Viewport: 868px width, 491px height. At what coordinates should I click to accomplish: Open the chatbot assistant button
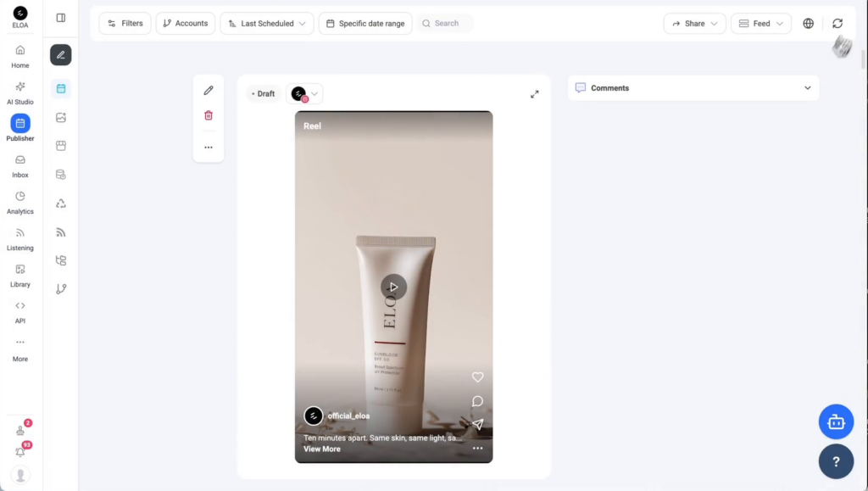(836, 421)
